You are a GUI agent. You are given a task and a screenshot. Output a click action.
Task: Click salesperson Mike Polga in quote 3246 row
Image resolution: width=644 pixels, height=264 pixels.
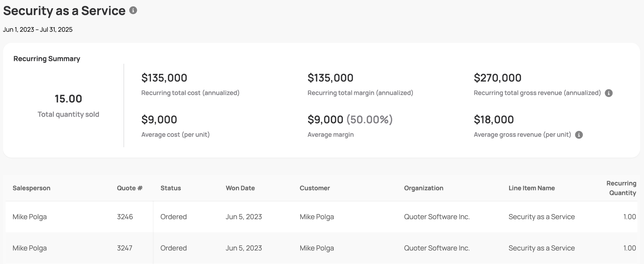pyautogui.click(x=30, y=217)
